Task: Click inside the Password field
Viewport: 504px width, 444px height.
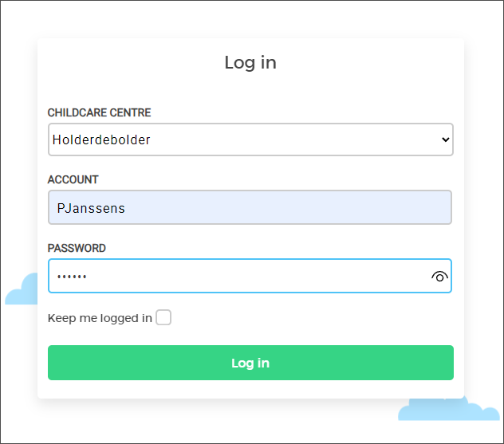Action: click(239, 276)
